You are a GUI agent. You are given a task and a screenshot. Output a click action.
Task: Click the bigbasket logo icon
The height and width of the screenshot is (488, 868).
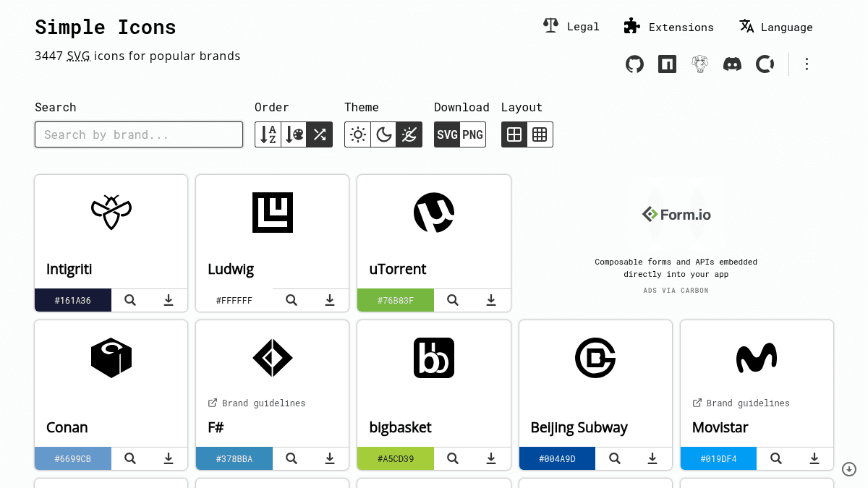tap(434, 358)
